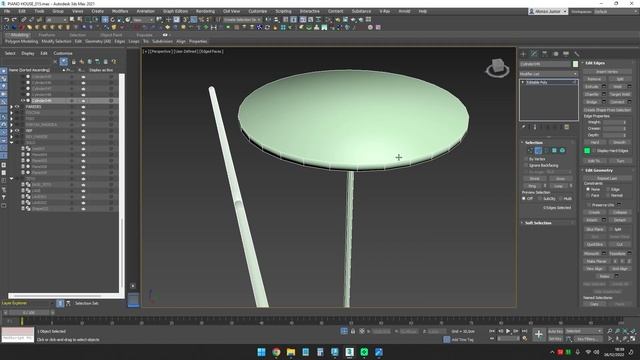Open the selection filter All dropdown

point(56,20)
